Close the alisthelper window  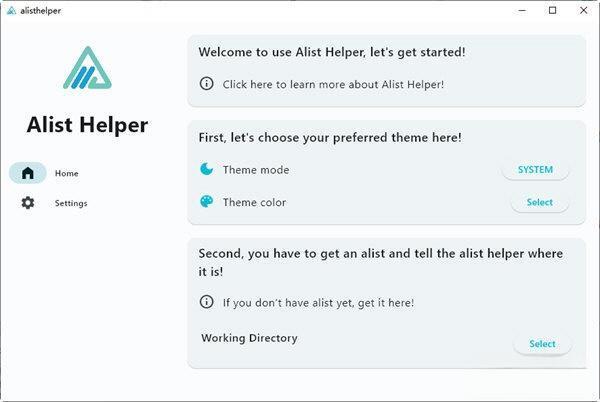coord(583,10)
